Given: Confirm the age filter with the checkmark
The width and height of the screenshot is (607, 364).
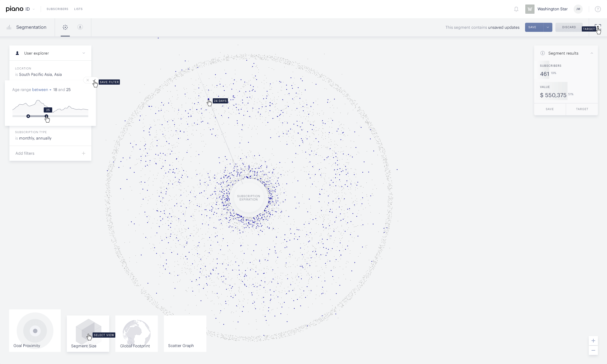Looking at the screenshot, I should click(94, 80).
